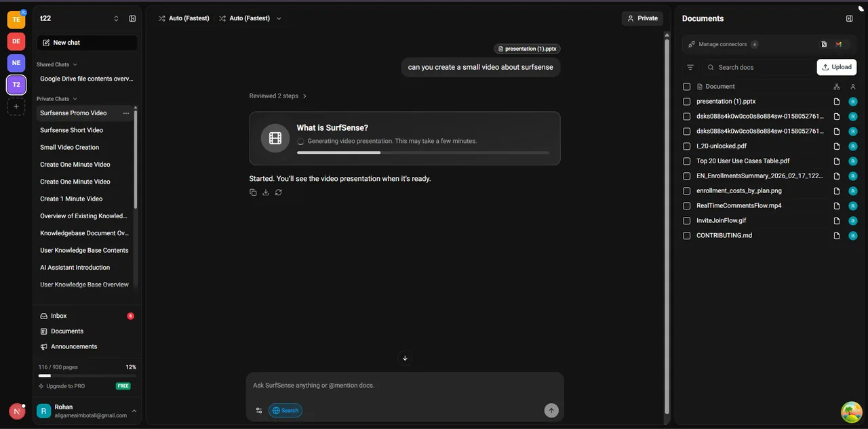
Task: Open Small Video Creation chat
Action: [x=70, y=147]
